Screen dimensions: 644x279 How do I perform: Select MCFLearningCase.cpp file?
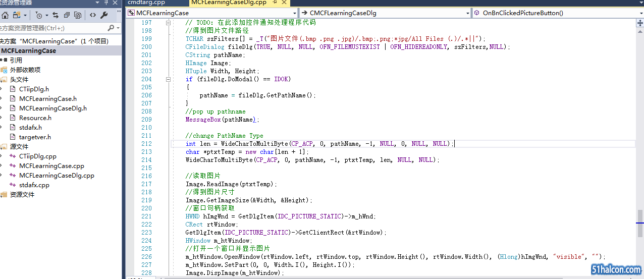tap(51, 165)
